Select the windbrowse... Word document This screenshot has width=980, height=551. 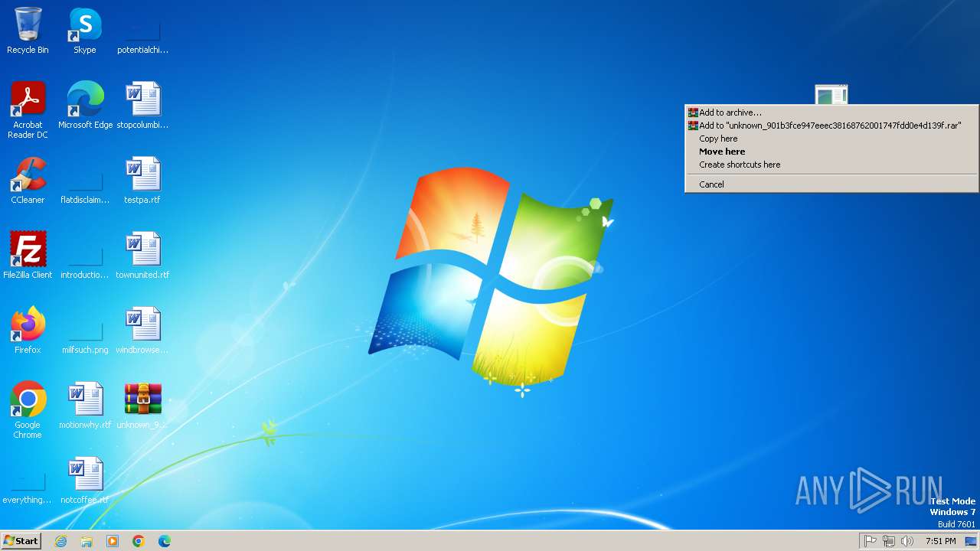click(x=142, y=331)
